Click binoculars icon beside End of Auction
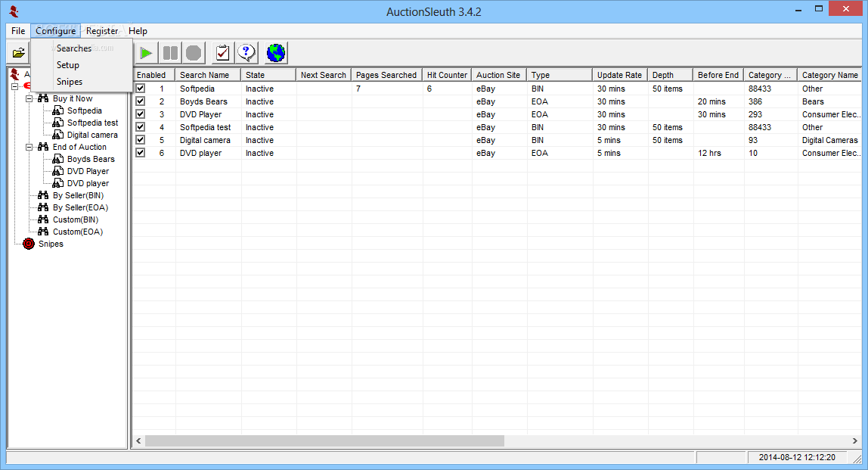Image resolution: width=868 pixels, height=470 pixels. 43,147
